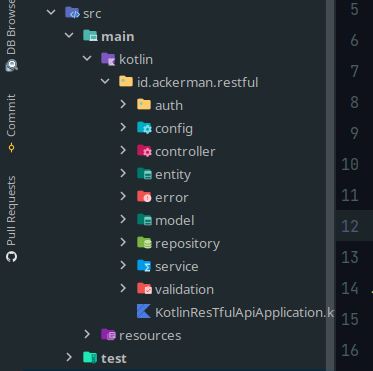Collapse the src folder
373x371 pixels.
pyautogui.click(x=51, y=13)
